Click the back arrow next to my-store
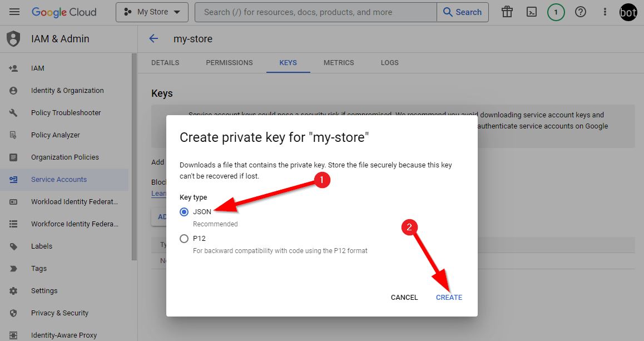 pyautogui.click(x=153, y=39)
